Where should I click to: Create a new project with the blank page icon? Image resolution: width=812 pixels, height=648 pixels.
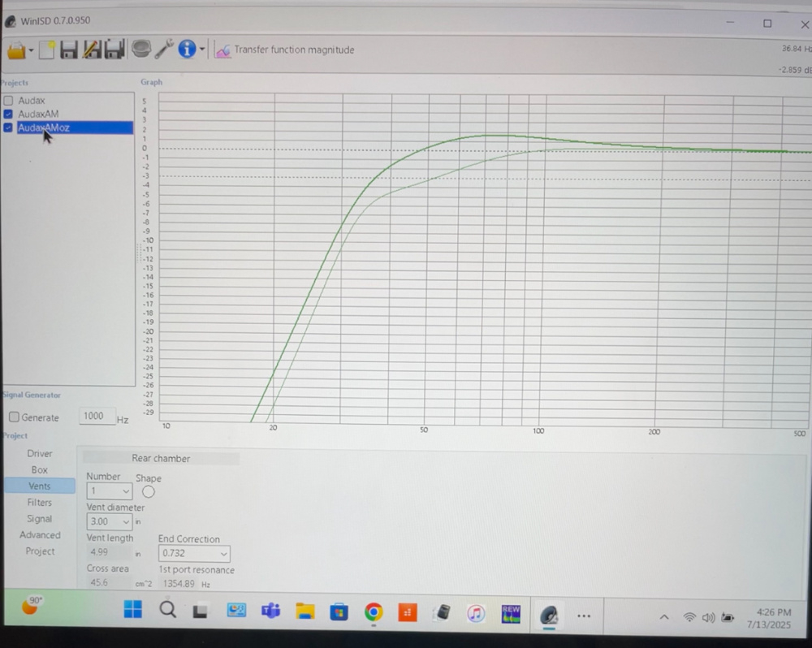point(47,50)
